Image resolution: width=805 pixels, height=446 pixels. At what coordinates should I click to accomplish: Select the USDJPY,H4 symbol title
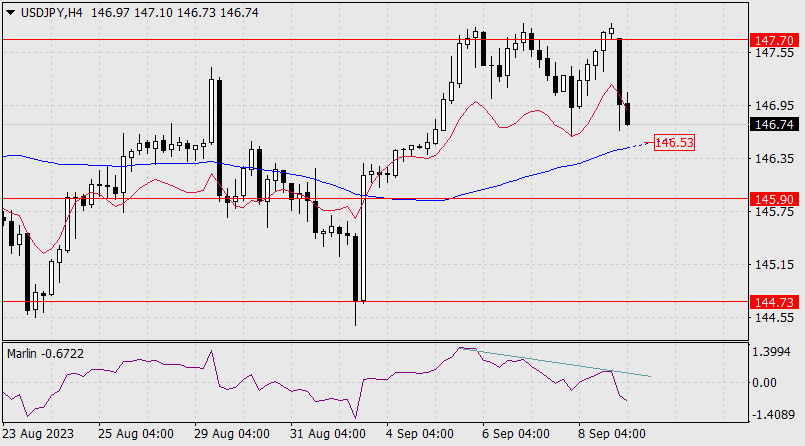51,13
